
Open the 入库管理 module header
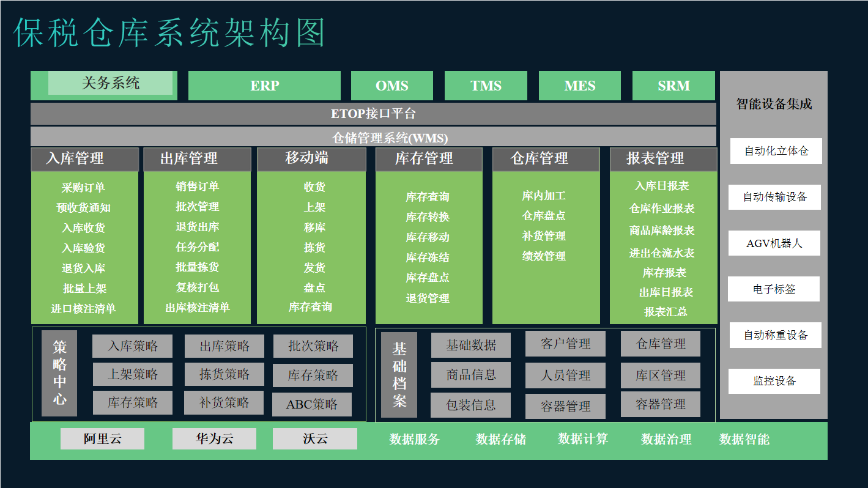(85, 159)
